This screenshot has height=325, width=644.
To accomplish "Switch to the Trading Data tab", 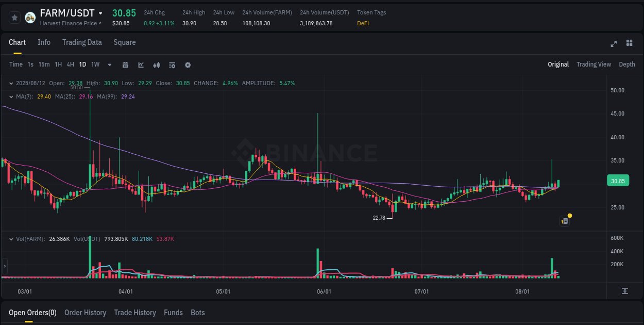I will [x=82, y=42].
